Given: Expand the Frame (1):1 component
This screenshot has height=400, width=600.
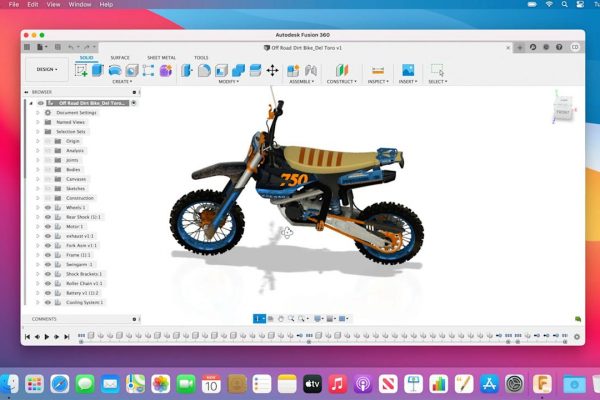Looking at the screenshot, I should 38,255.
